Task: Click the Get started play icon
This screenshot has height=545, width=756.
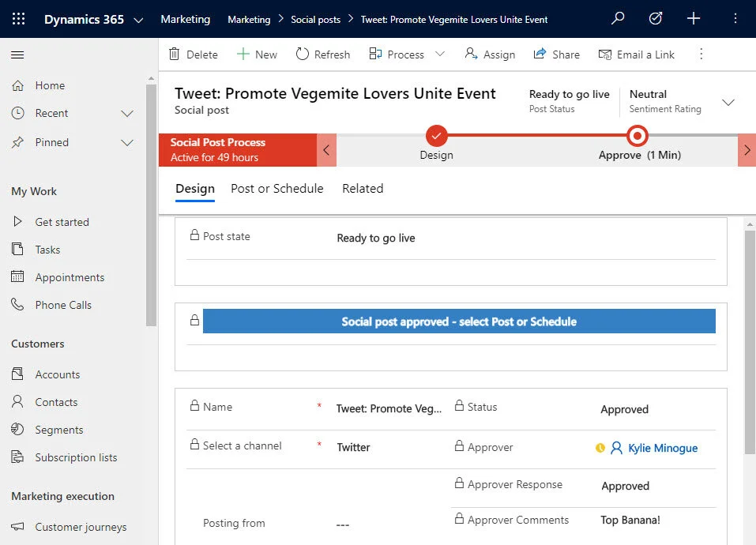Action: pyautogui.click(x=18, y=222)
